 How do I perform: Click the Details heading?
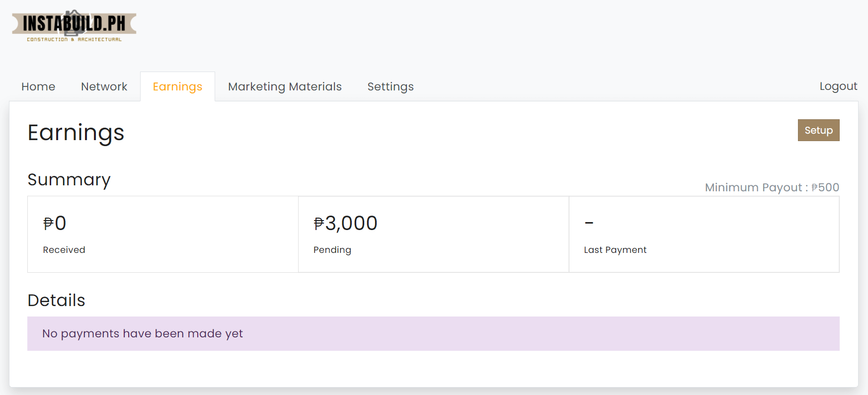tap(57, 301)
